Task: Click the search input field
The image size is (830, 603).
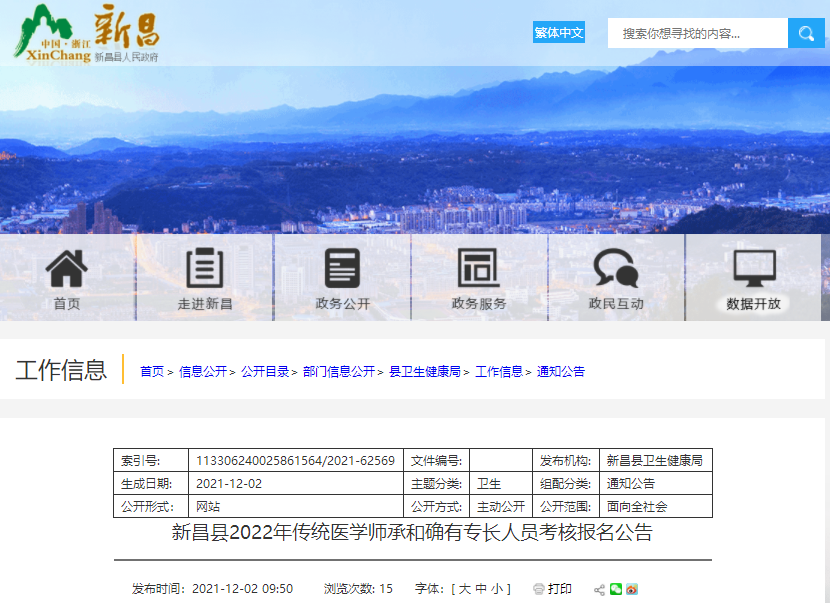Action: tap(697, 33)
